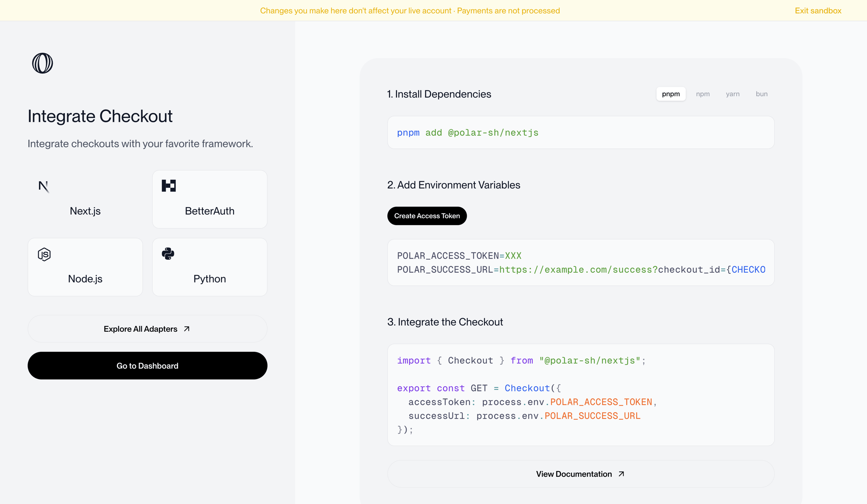This screenshot has height=504, width=867.
Task: Click the POLAR_ACCESS_TOKEN=XXX line
Action: pos(459,256)
